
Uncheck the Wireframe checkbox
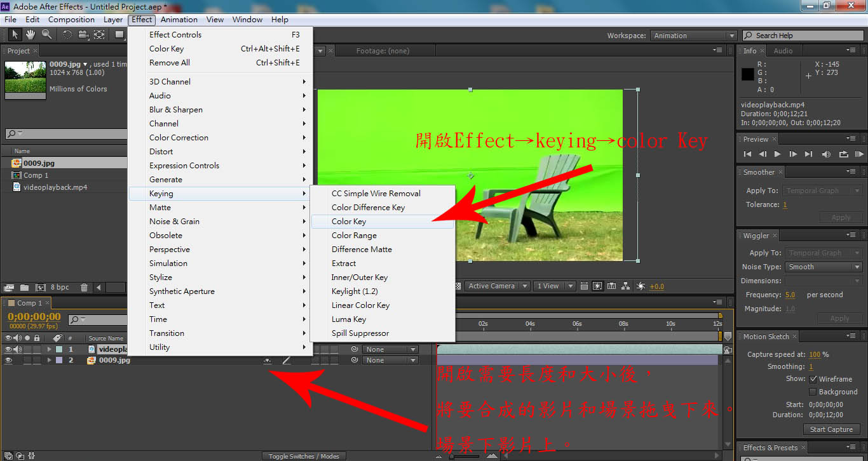pos(813,379)
